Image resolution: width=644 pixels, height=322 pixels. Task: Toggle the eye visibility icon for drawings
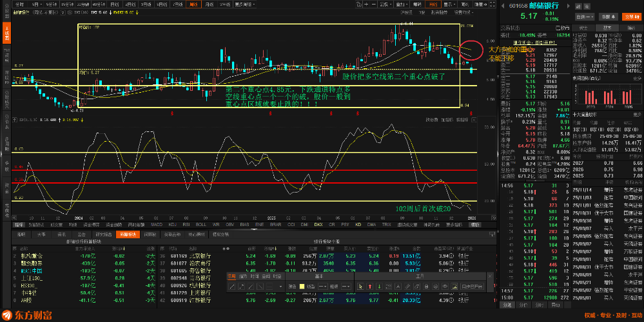point(445,287)
